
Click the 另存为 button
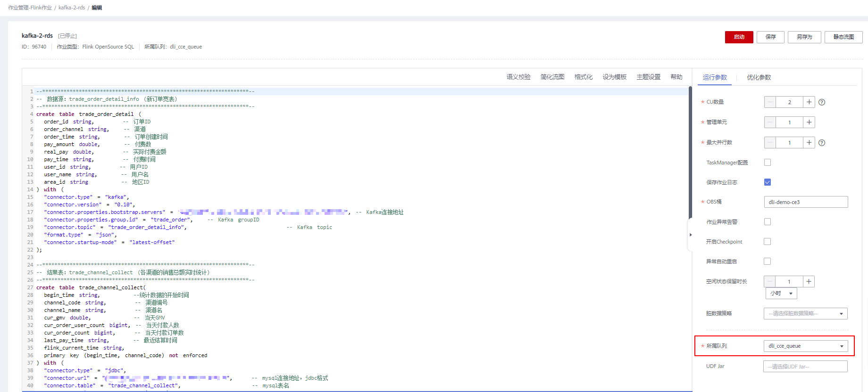tap(804, 37)
